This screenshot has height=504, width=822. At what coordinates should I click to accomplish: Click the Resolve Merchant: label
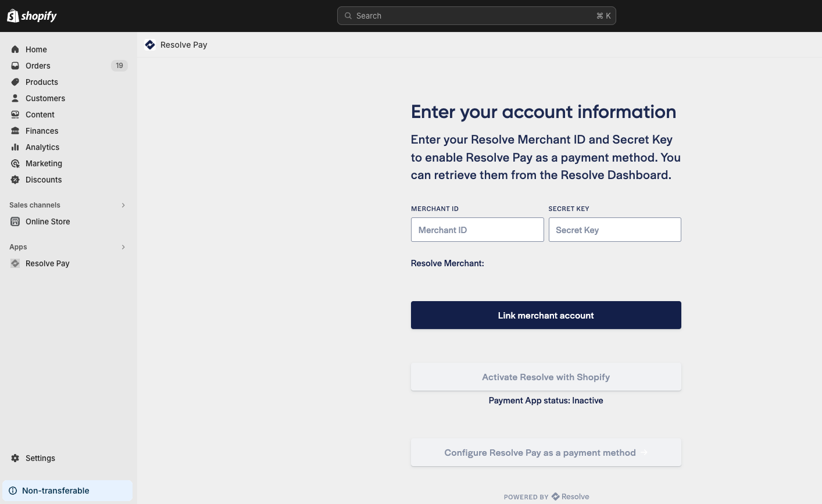pyautogui.click(x=448, y=263)
